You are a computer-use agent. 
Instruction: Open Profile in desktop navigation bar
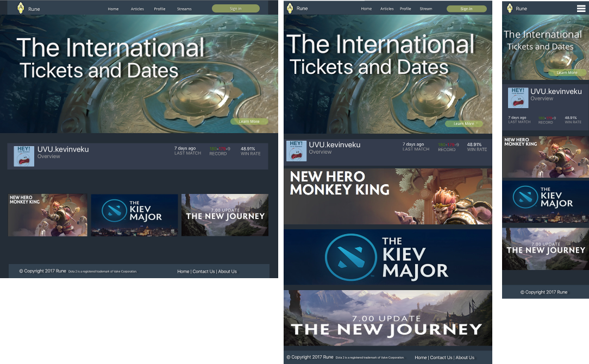[160, 9]
